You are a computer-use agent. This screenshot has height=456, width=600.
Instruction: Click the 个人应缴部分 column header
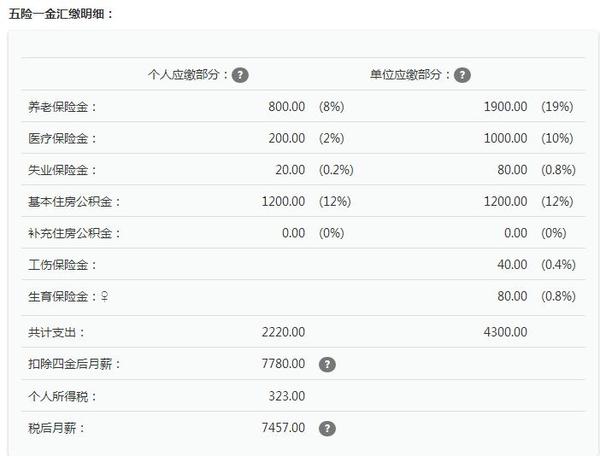188,75
